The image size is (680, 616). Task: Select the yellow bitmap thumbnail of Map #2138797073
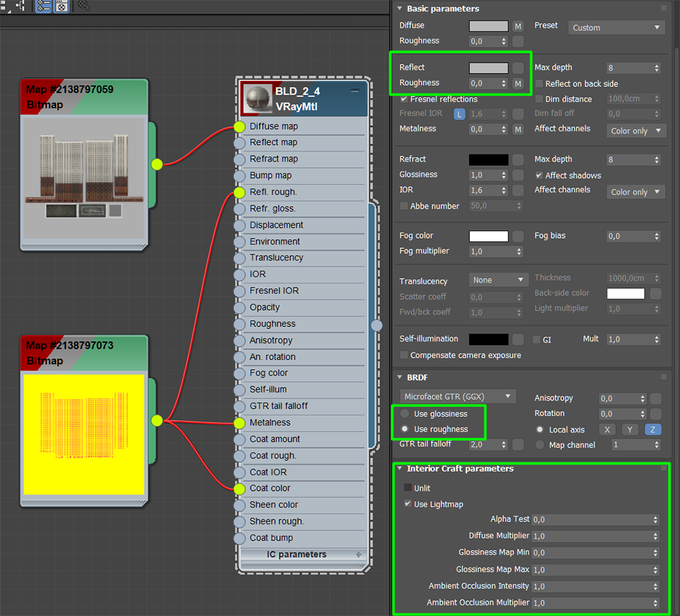(84, 434)
